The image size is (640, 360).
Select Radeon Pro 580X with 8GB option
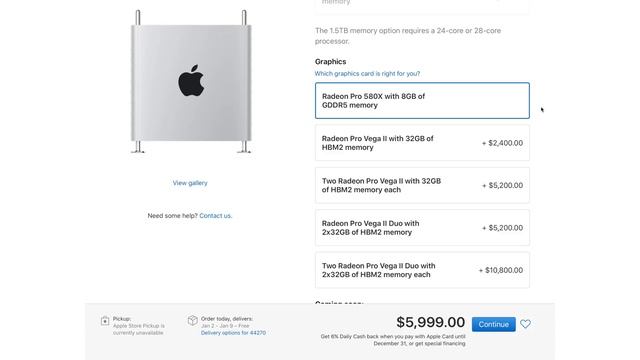422,101
